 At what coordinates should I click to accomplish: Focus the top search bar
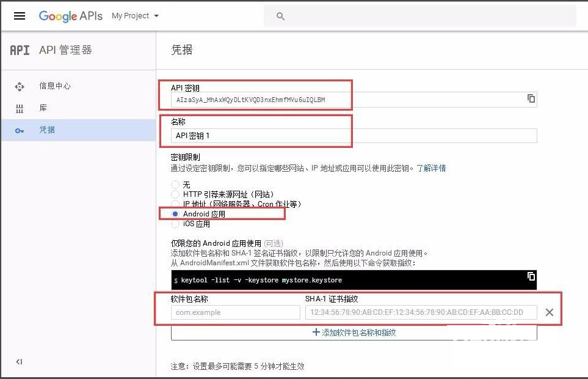coord(420,16)
